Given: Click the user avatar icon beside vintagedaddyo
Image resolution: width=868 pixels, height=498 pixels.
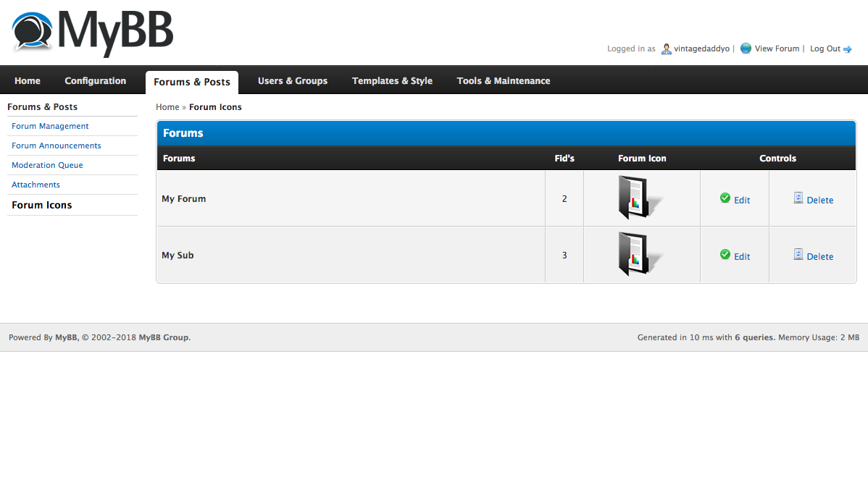Looking at the screenshot, I should [x=667, y=49].
